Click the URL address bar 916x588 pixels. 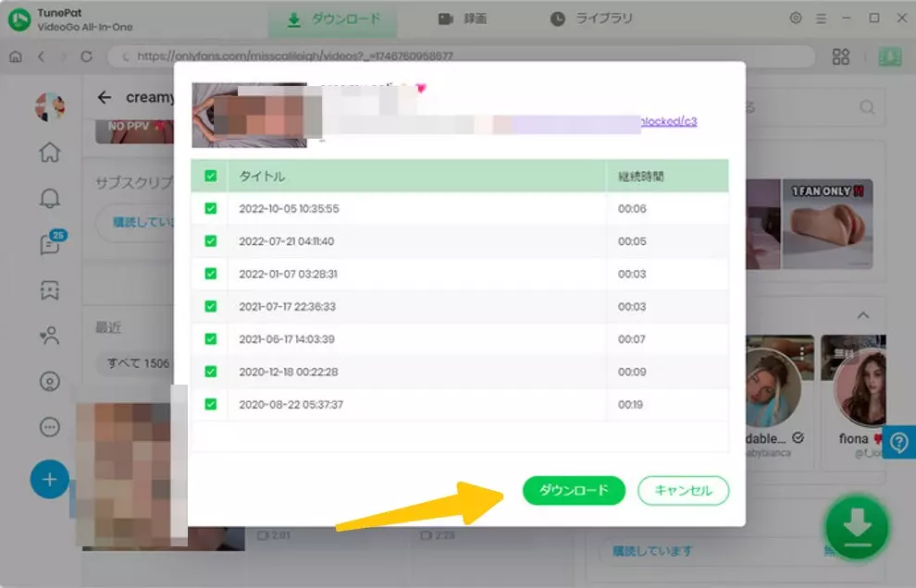[x=462, y=56]
